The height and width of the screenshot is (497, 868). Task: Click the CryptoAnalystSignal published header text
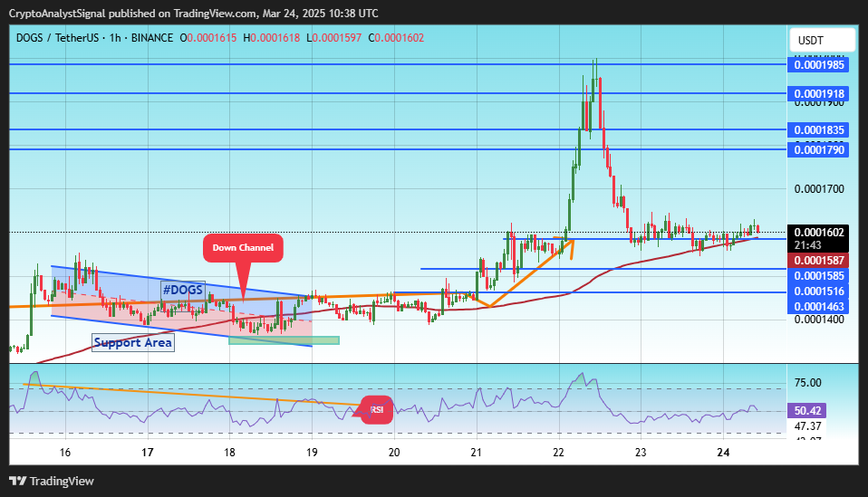[x=194, y=14]
